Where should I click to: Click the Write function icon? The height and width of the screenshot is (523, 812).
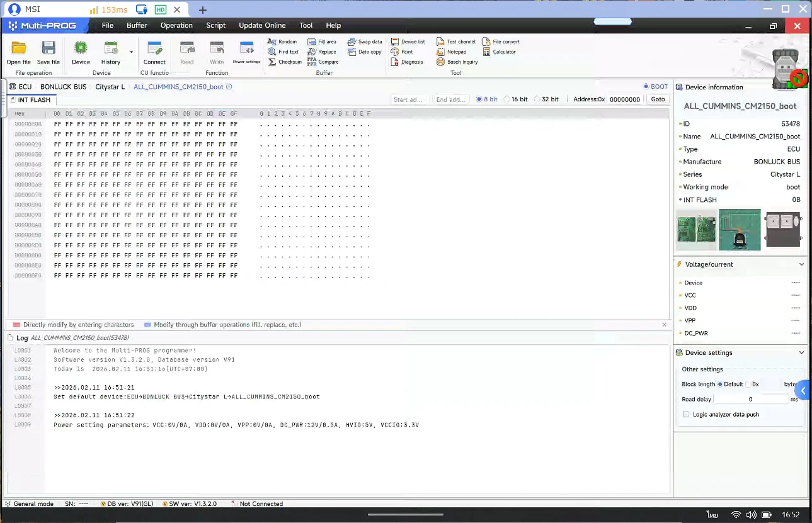(x=217, y=48)
